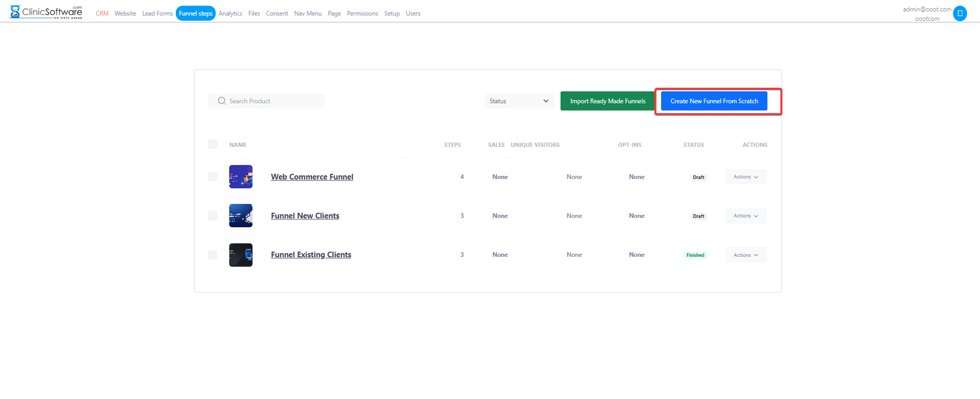Screen dimensions: 980x399
Task: Click the blue user avatar icon
Action: 960,13
